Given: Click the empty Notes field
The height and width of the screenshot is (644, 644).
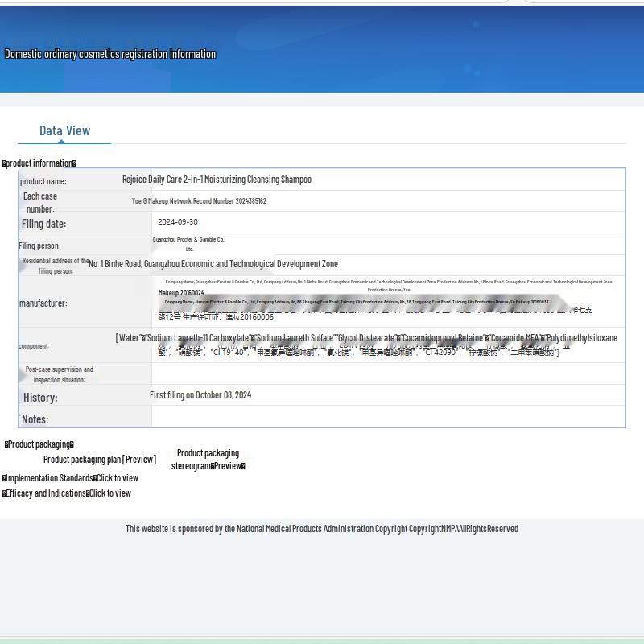Looking at the screenshot, I should click(x=388, y=417).
